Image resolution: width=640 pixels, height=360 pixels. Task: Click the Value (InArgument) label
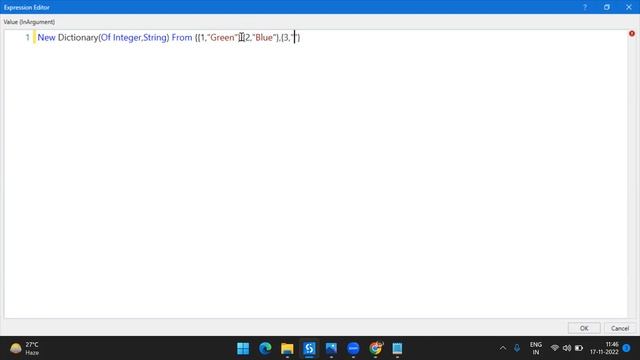click(x=29, y=22)
